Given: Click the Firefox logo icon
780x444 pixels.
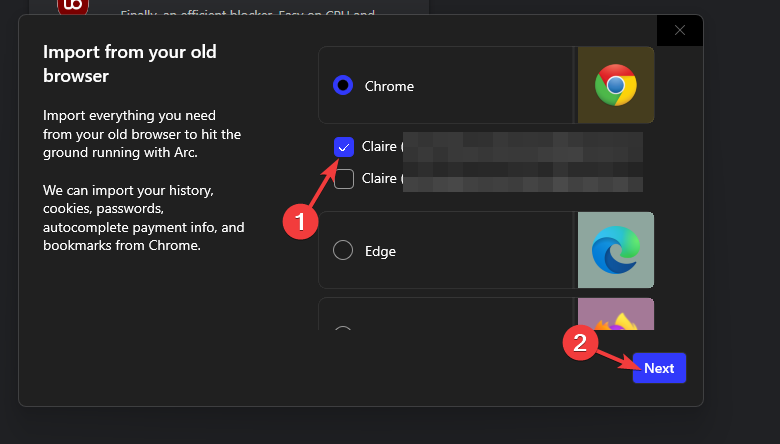Looking at the screenshot, I should click(616, 321).
